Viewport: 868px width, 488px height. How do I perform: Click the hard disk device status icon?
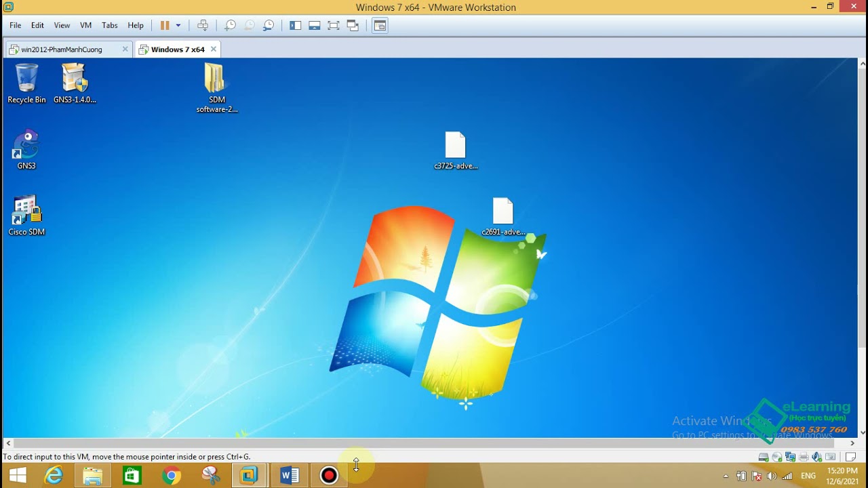(x=764, y=457)
